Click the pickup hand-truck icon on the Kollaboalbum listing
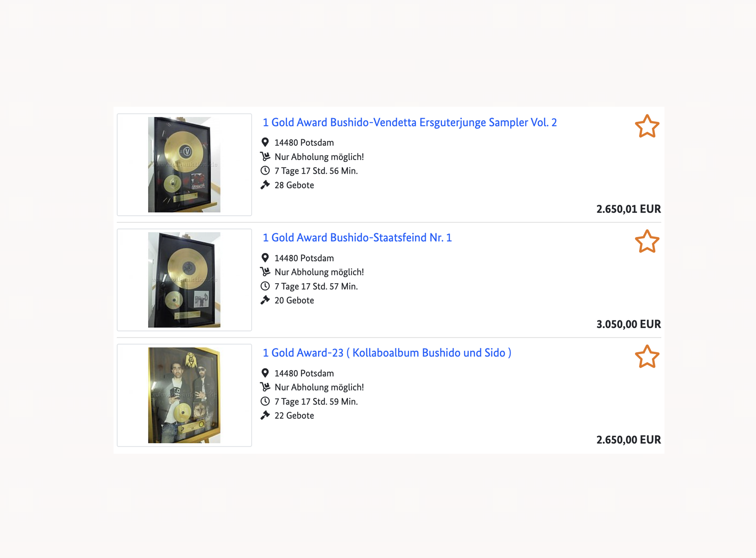Viewport: 756px width, 558px height. (x=265, y=387)
